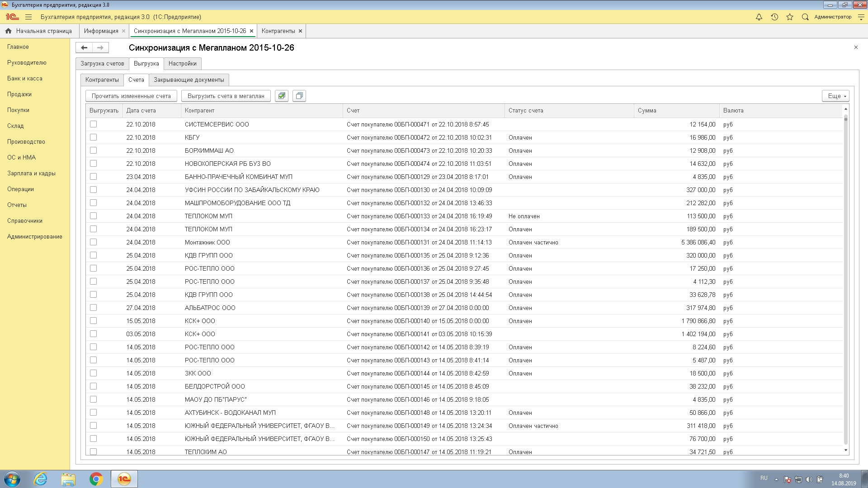Open Google Chrome from taskbar
Viewport: 868px width, 488px height.
point(96,479)
